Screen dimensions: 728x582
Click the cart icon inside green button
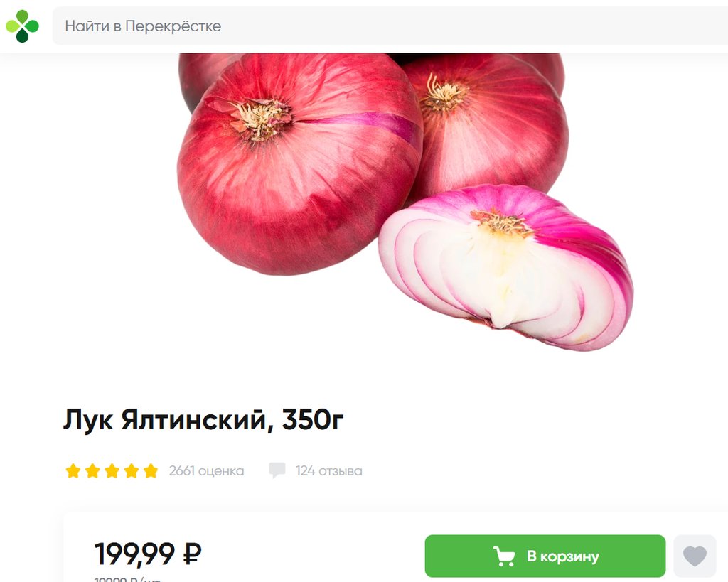point(504,556)
